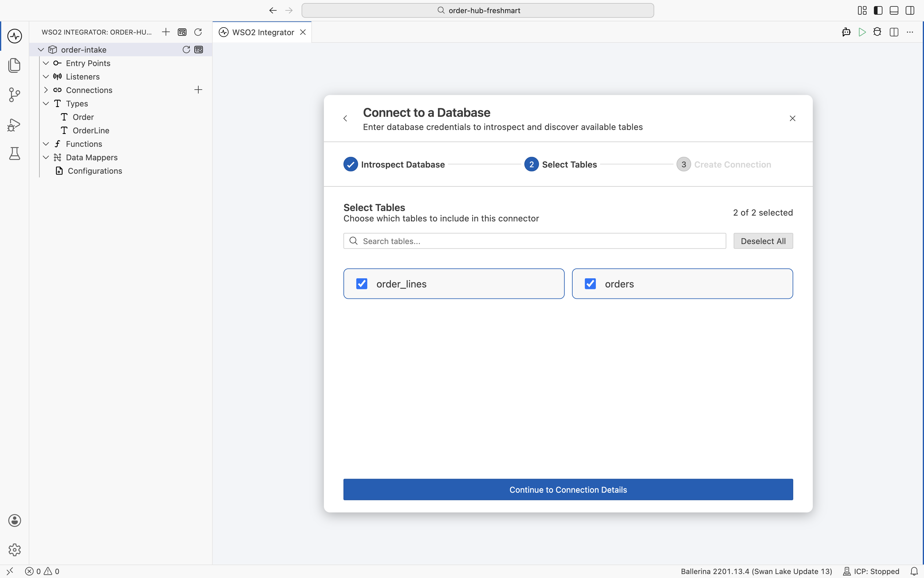Click refresh icon on order-intake row
This screenshot has height=578, width=924.
(x=186, y=50)
